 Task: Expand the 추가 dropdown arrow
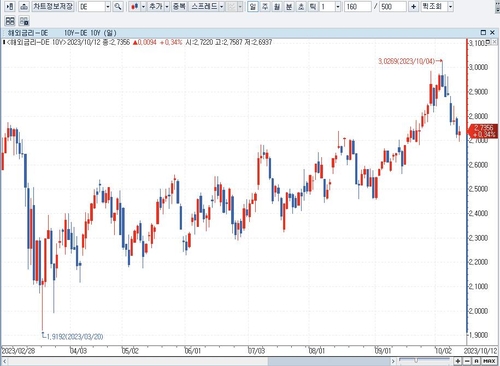pos(167,6)
